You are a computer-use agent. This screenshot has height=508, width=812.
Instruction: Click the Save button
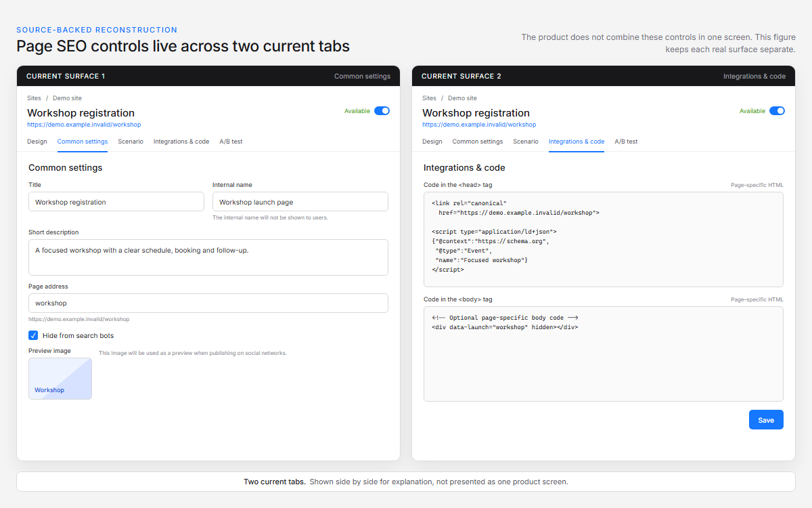[x=766, y=420]
